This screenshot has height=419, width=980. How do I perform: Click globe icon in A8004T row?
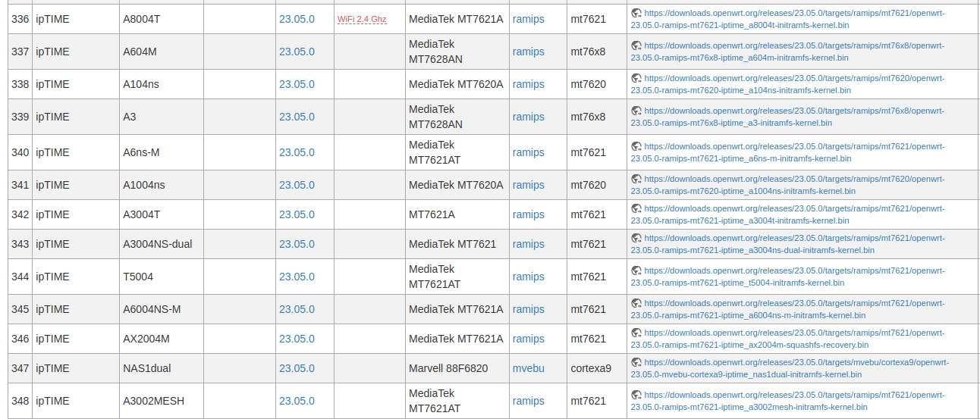tap(636, 14)
